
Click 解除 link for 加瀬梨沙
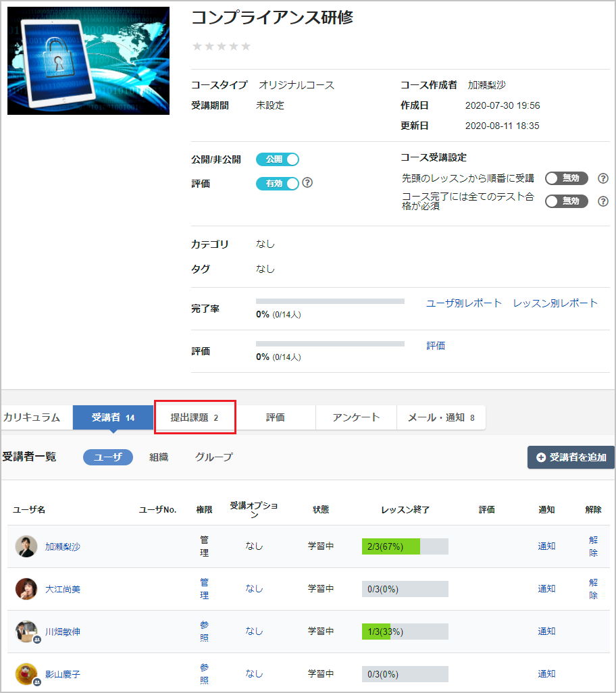[x=594, y=546]
